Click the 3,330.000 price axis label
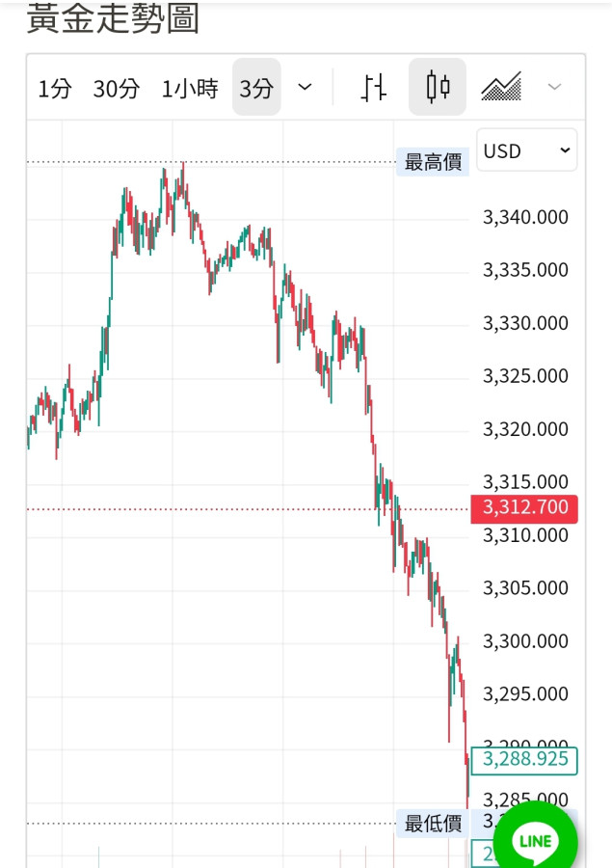The height and width of the screenshot is (868, 612). tap(525, 323)
